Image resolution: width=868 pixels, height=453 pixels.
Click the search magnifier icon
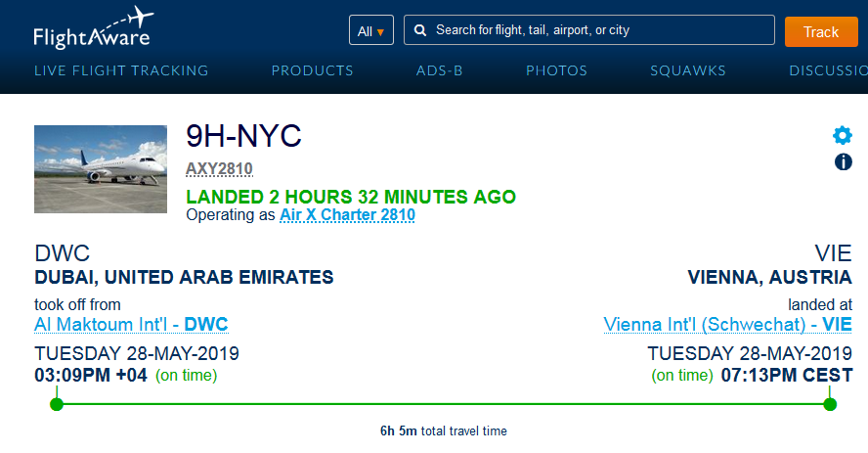420,30
